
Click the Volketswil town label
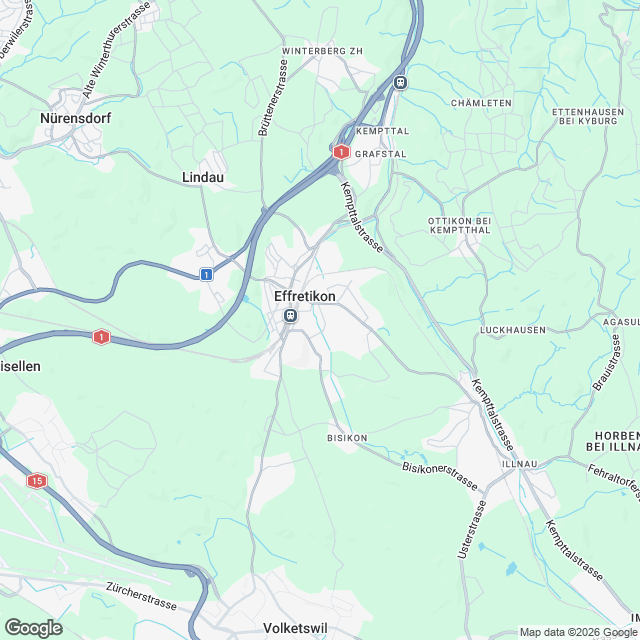click(295, 628)
